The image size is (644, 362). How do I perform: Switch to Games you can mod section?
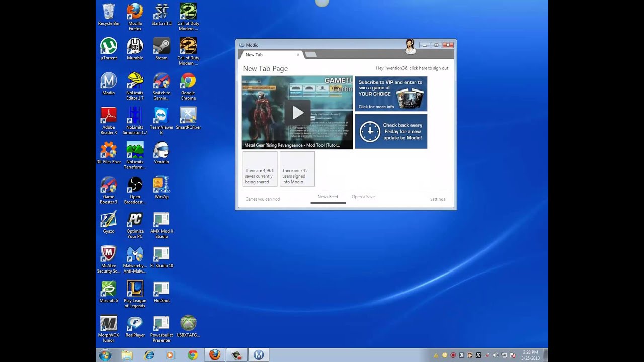263,199
